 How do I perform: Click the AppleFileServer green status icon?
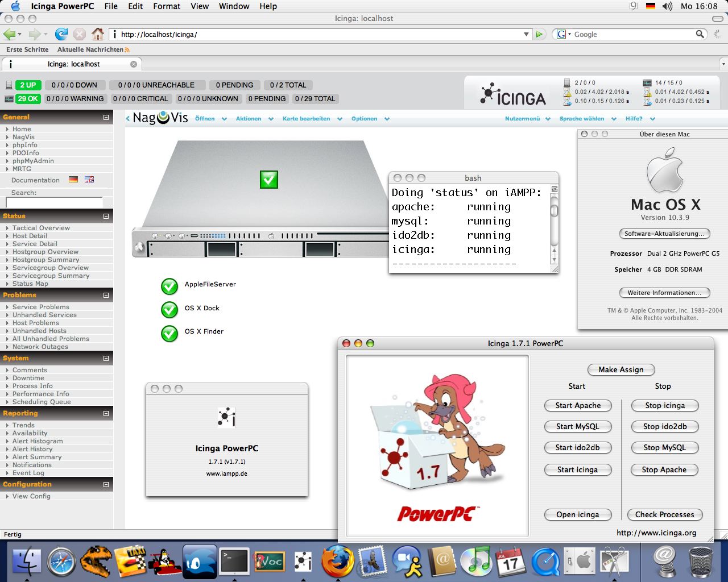169,286
